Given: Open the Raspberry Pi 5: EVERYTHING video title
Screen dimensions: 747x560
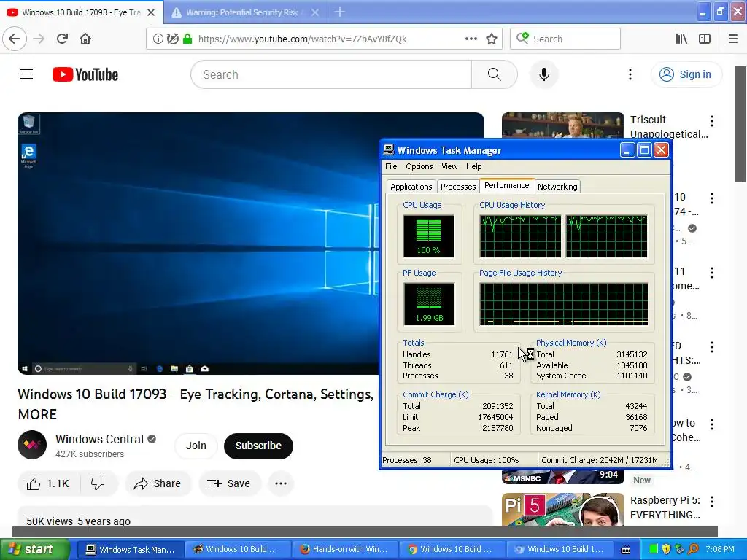Looking at the screenshot, I should pos(665,507).
